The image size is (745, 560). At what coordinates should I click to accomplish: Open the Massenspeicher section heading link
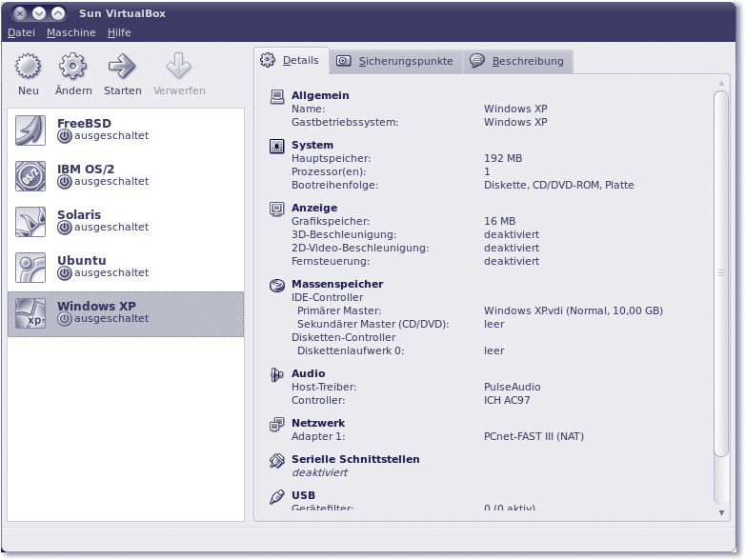click(x=337, y=284)
